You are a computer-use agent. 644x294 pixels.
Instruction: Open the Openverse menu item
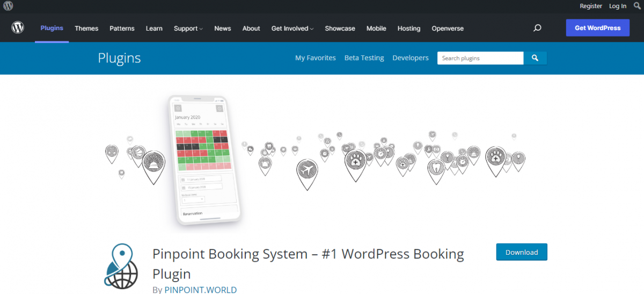pyautogui.click(x=448, y=28)
